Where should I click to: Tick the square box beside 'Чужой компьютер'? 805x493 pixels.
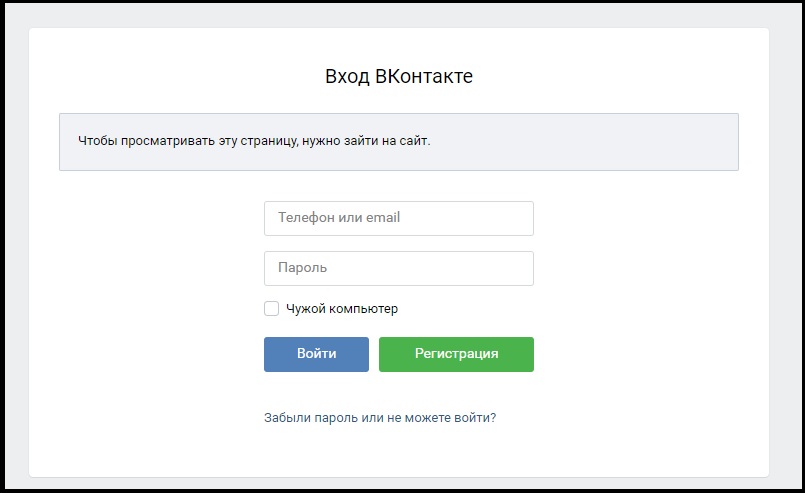[272, 309]
